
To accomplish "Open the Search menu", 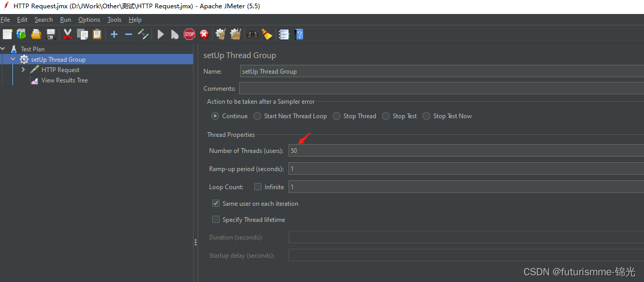I will [44, 20].
